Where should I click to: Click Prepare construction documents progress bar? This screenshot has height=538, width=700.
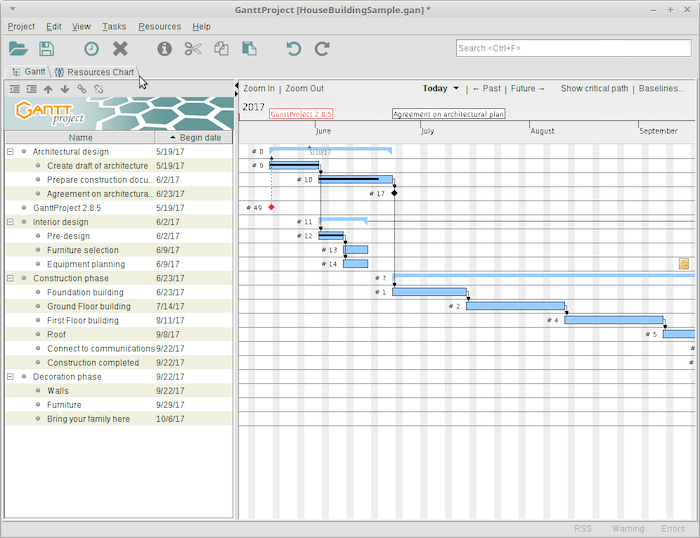pos(355,179)
